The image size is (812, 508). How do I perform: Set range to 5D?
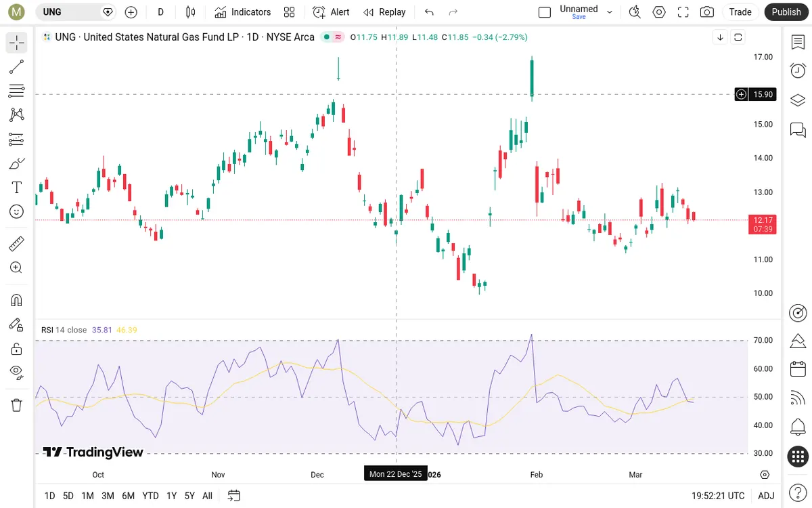tap(68, 496)
